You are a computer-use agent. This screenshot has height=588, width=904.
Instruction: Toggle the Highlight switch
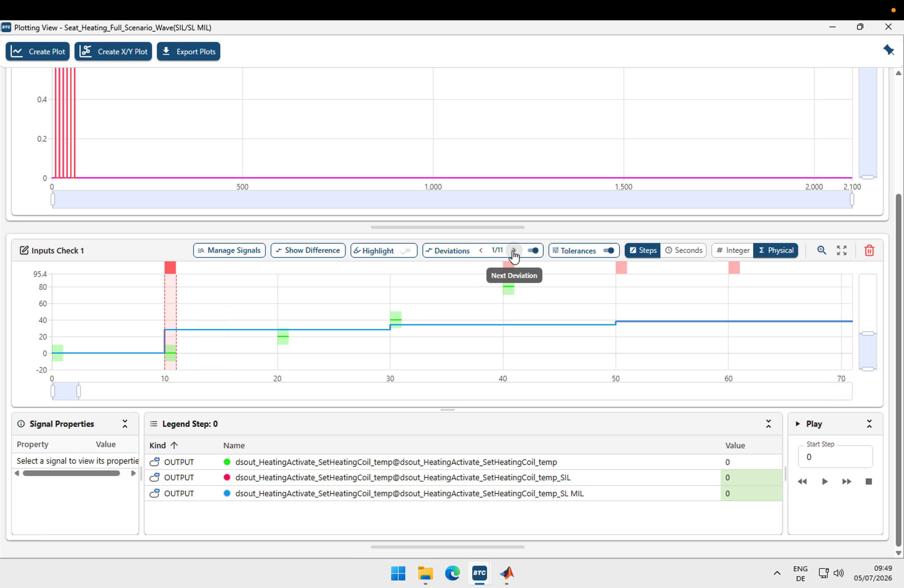[406, 251]
